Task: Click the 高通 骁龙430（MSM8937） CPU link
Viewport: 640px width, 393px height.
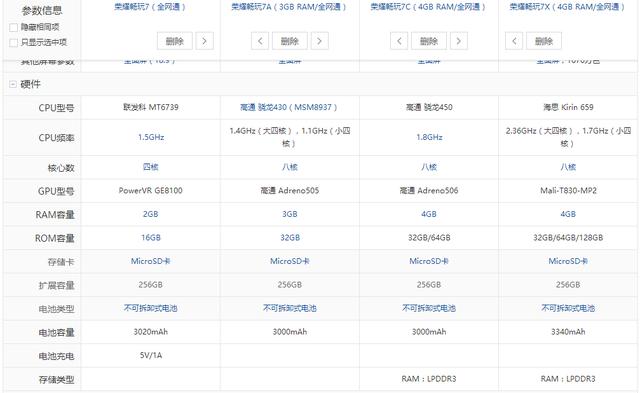Action: tap(289, 108)
